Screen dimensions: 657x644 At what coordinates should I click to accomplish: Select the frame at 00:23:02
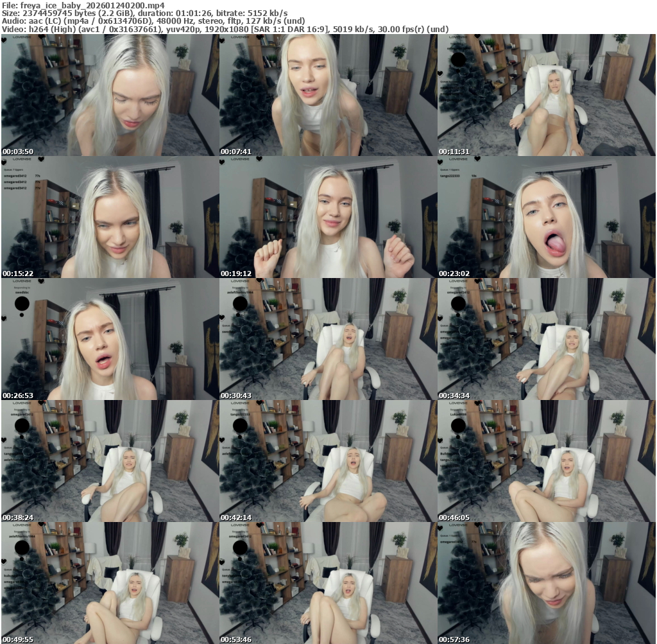547,217
